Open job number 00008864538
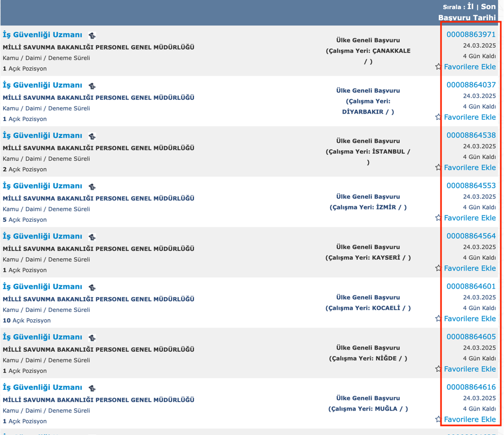 point(471,135)
